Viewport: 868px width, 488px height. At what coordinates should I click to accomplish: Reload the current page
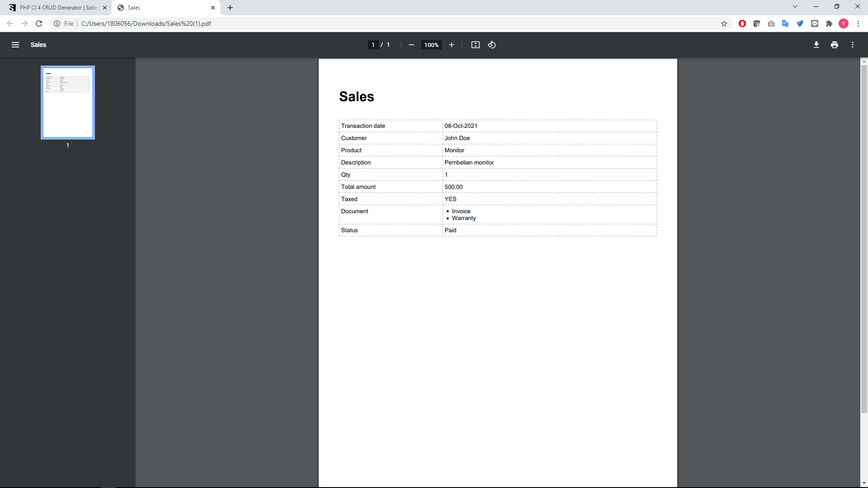tap(39, 23)
